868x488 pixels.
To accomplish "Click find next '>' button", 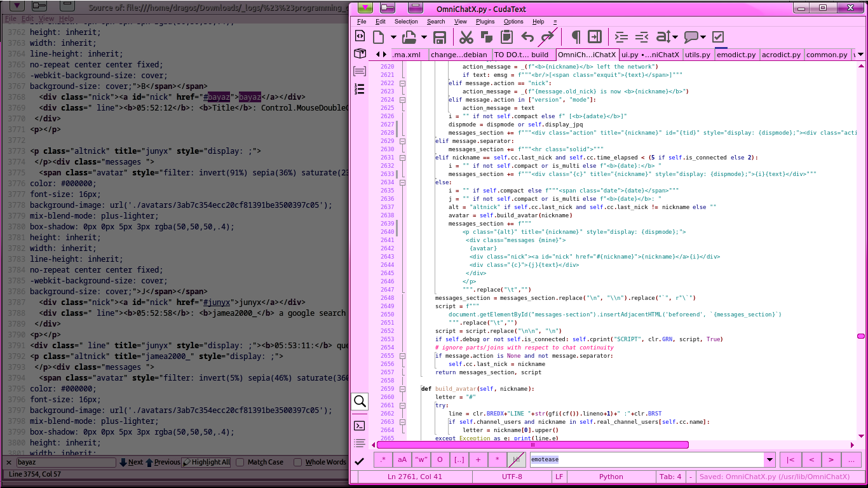I will [x=831, y=459].
